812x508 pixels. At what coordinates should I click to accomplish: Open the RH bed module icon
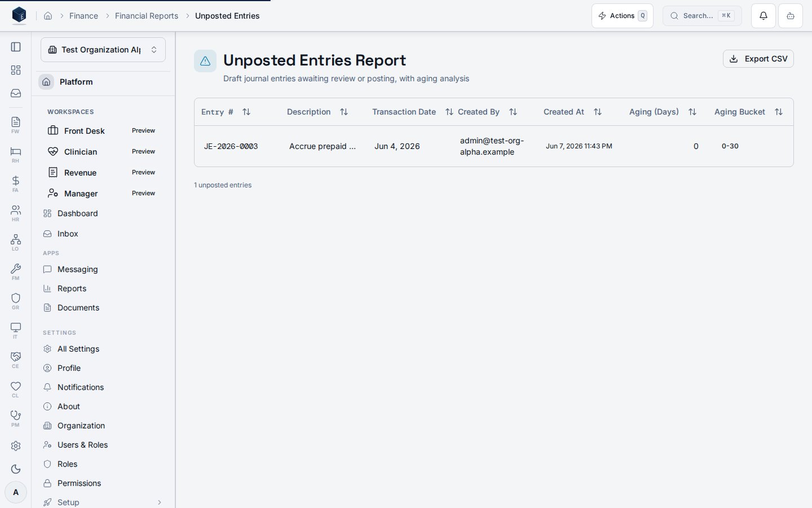(16, 154)
